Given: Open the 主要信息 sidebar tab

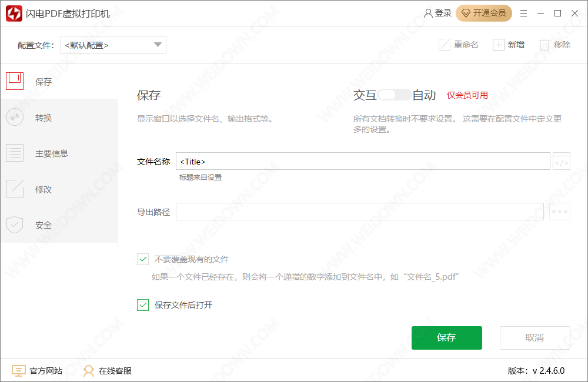Looking at the screenshot, I should pos(59,153).
